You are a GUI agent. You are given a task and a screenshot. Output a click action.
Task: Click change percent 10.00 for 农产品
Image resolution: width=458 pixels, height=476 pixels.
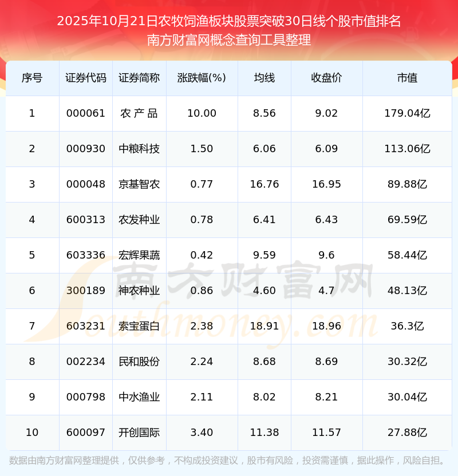pos(202,113)
